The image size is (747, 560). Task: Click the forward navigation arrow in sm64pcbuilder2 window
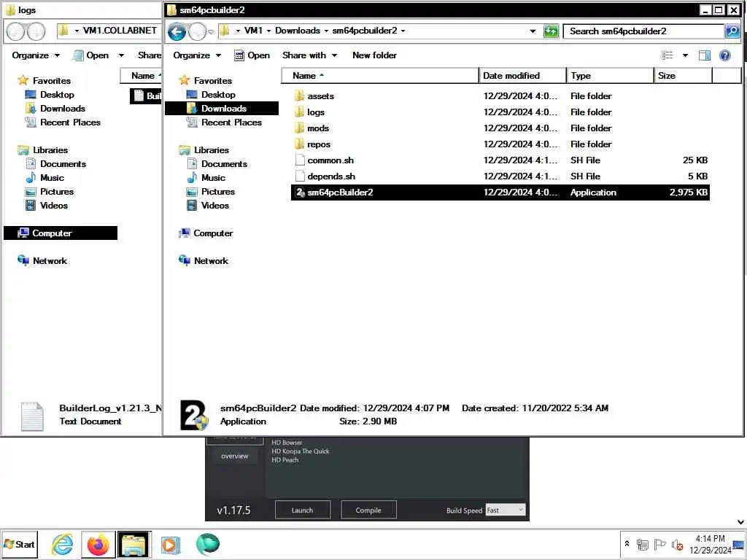click(197, 31)
